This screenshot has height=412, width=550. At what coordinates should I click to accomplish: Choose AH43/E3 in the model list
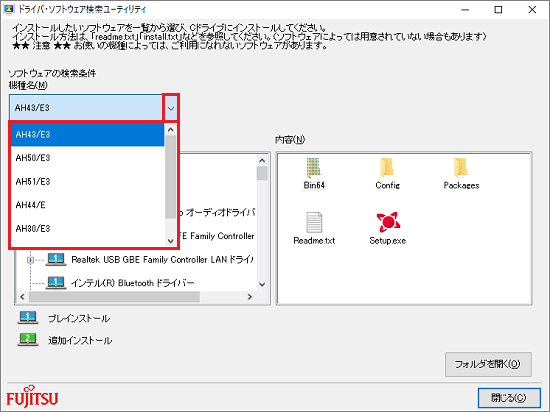(x=87, y=134)
